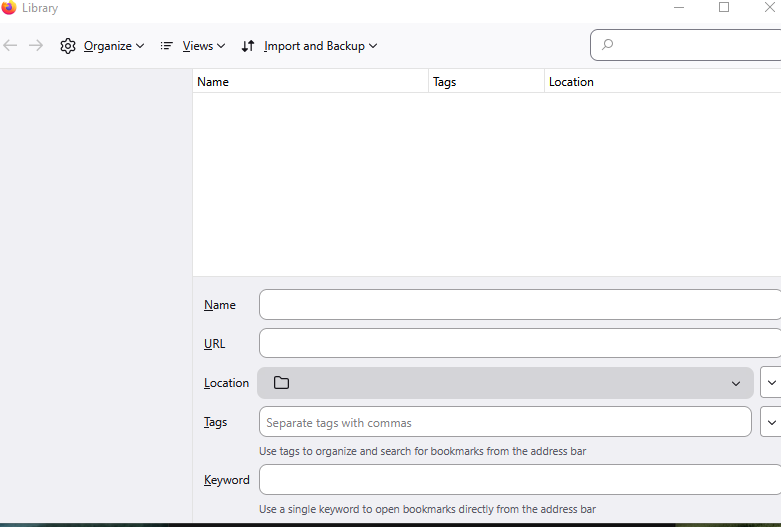Expand the tag list beside Tags field
This screenshot has width=781, height=527.
[x=771, y=422]
